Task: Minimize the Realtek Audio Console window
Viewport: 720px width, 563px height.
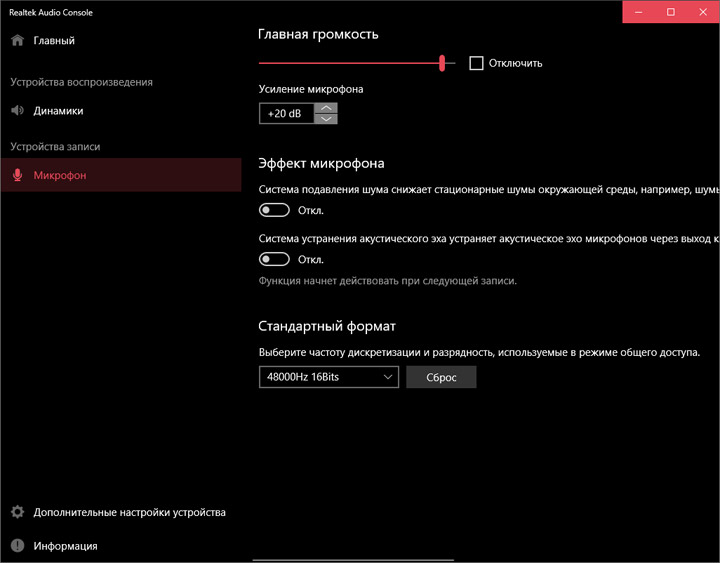Action: (638, 12)
